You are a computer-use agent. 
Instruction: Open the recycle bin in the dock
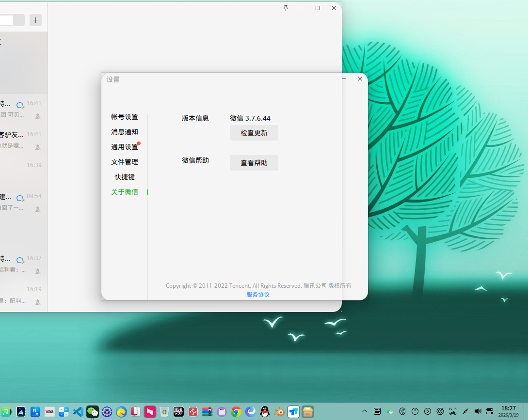(164, 412)
